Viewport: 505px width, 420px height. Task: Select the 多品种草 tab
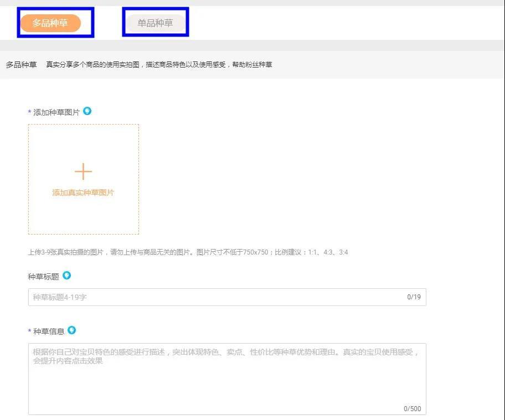[x=50, y=23]
